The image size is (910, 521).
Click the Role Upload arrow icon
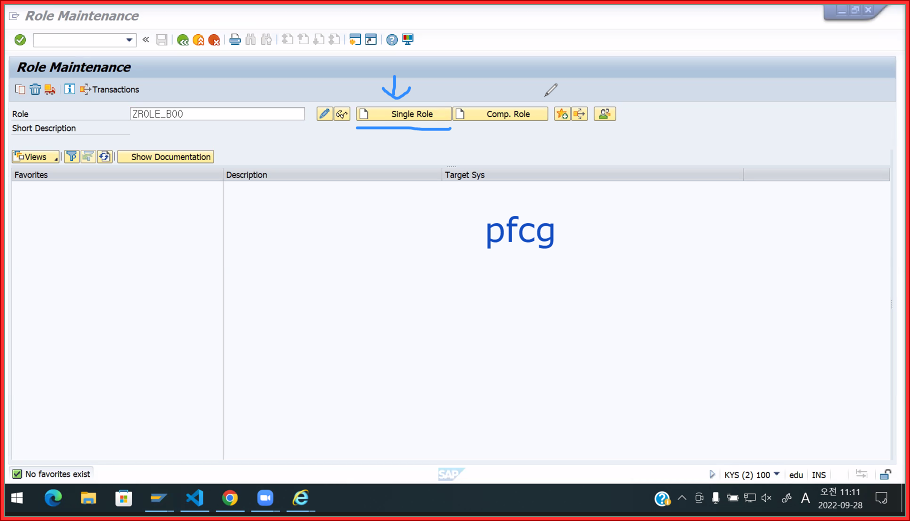pyautogui.click(x=580, y=114)
